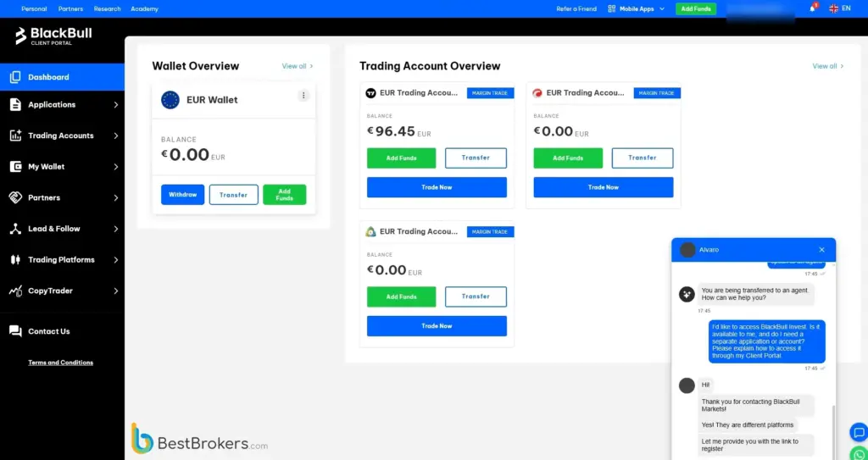The width and height of the screenshot is (868, 460).
Task: Click Transfer on the cTrader trading account
Action: point(643,158)
